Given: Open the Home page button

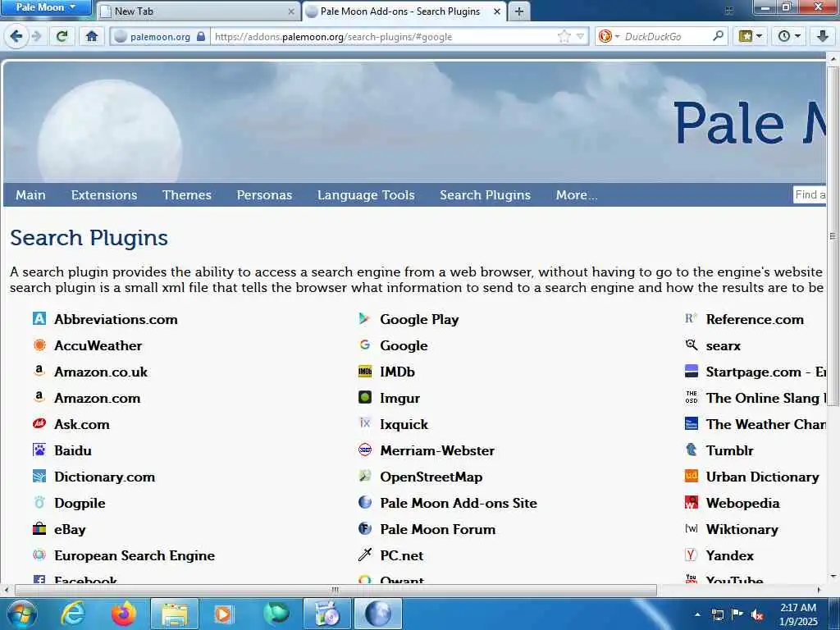Looking at the screenshot, I should [x=92, y=36].
